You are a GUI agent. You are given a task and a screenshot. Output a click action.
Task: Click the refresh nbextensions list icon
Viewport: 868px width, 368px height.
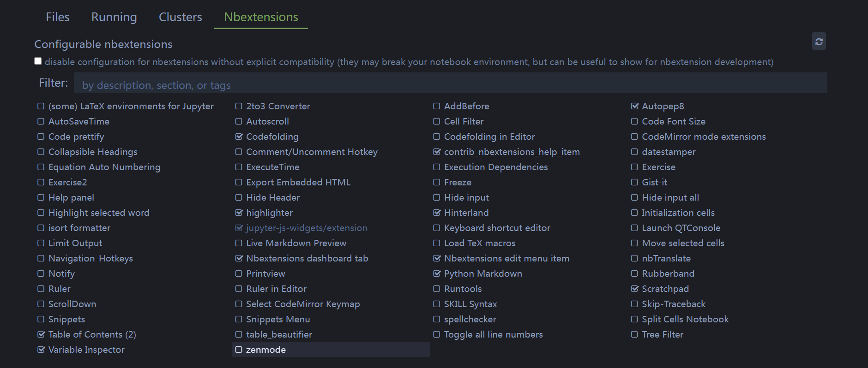[x=819, y=42]
